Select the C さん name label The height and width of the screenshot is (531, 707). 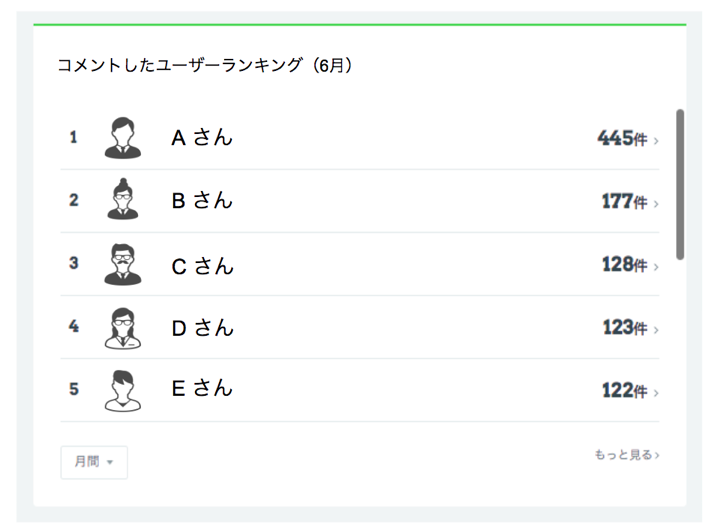202,266
